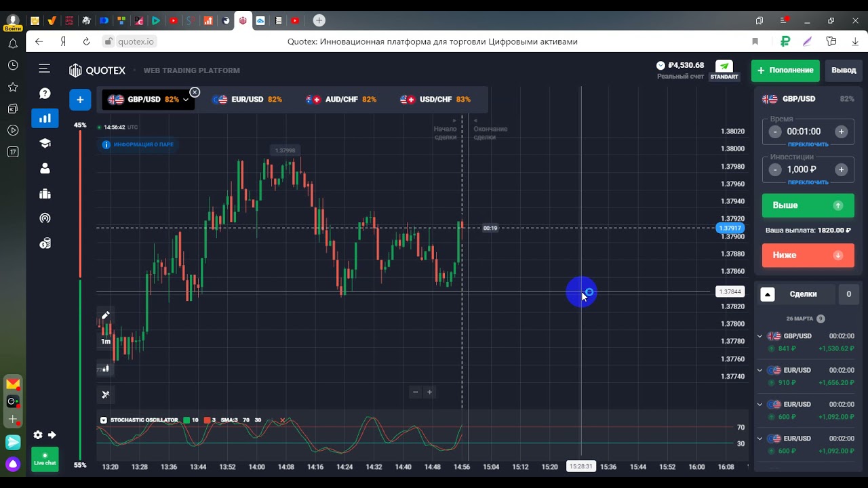Click the trades count 0 badge
Image resolution: width=868 pixels, height=488 pixels.
(848, 294)
